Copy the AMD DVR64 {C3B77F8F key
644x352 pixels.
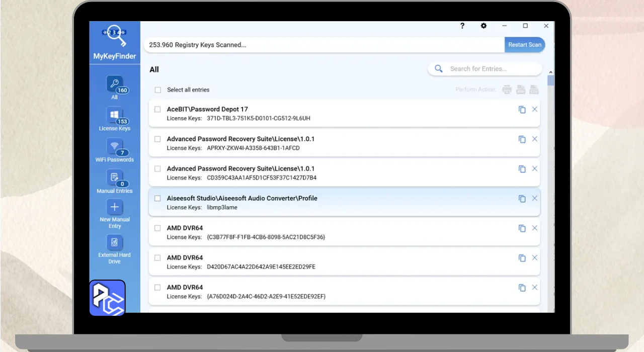[x=522, y=228]
